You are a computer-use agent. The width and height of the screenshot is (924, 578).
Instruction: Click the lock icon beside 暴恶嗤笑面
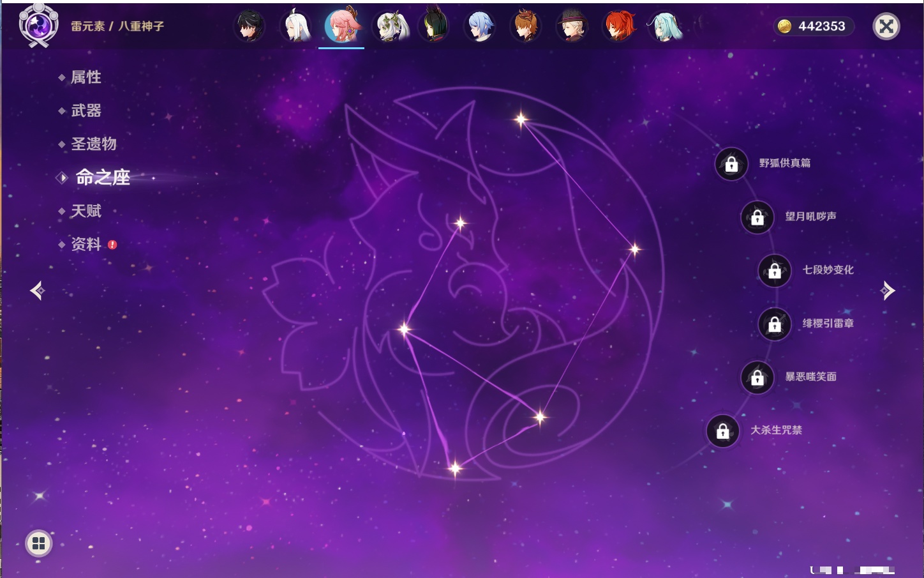(757, 377)
